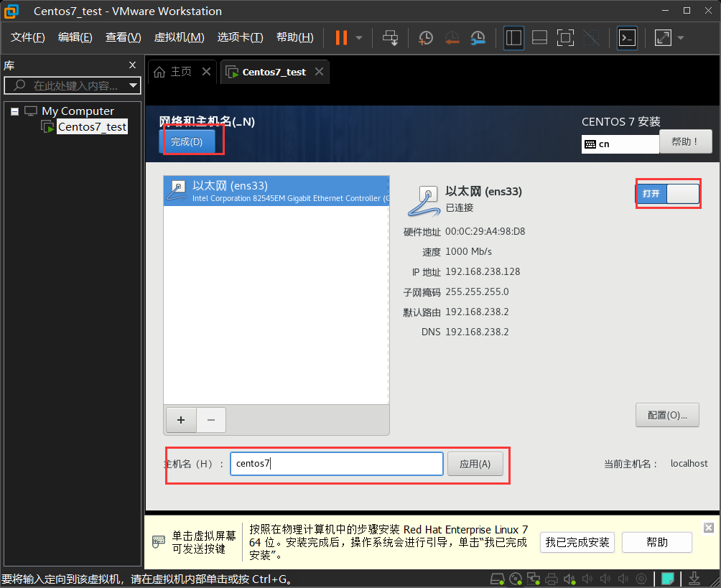721x588 pixels.
Task: Open the 虚拟机(M) menu
Action: point(179,37)
